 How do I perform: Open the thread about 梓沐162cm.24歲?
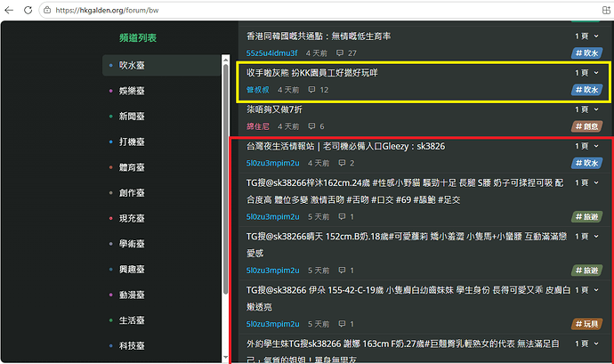tap(405, 191)
